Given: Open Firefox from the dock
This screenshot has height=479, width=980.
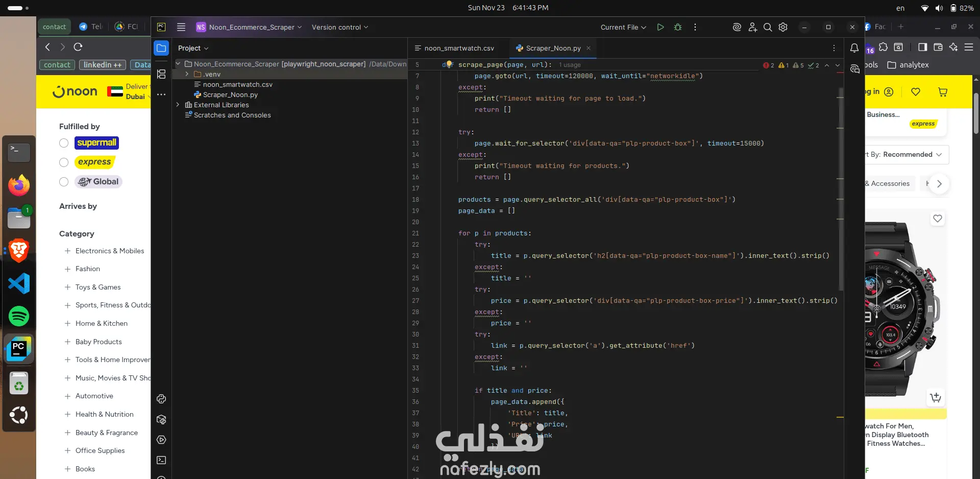Looking at the screenshot, I should [19, 185].
